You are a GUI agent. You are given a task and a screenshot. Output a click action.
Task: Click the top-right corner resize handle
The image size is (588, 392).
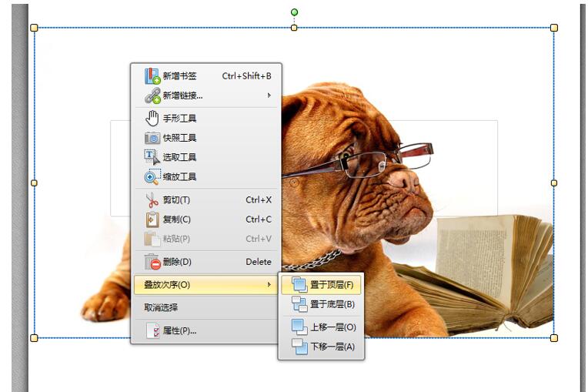pyautogui.click(x=554, y=28)
